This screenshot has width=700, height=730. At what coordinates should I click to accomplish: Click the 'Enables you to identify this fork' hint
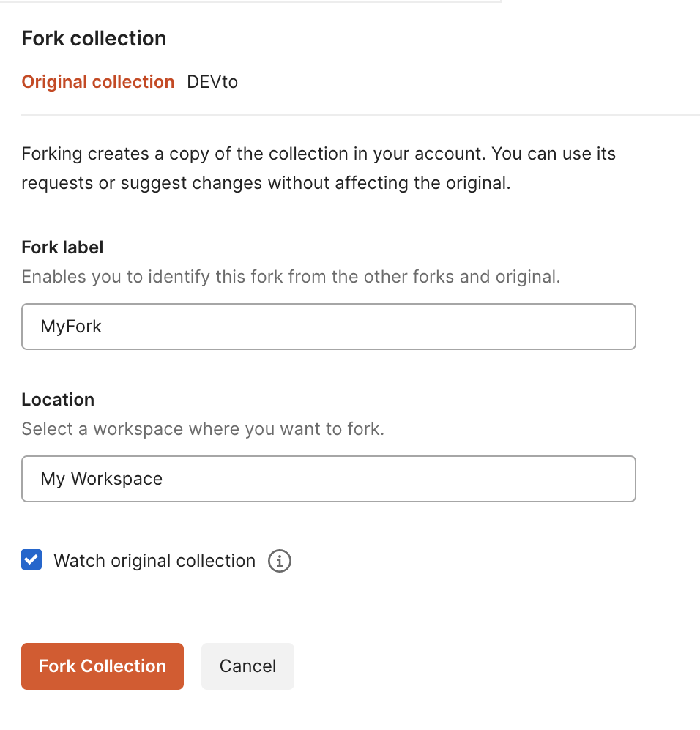[291, 277]
